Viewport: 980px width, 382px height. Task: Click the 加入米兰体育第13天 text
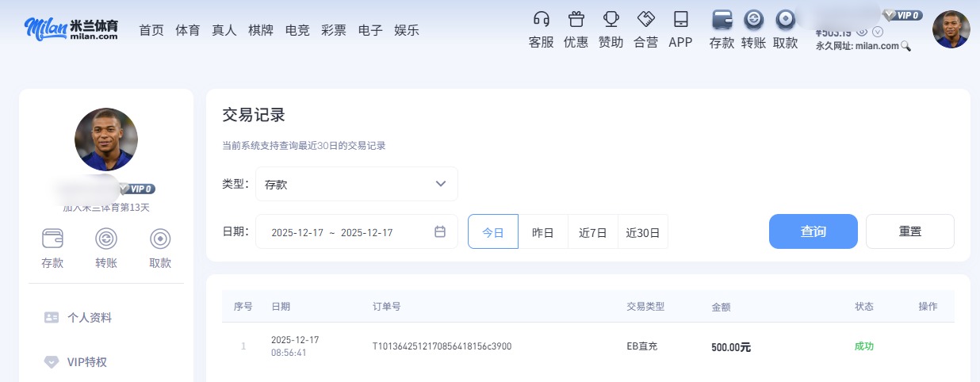106,208
